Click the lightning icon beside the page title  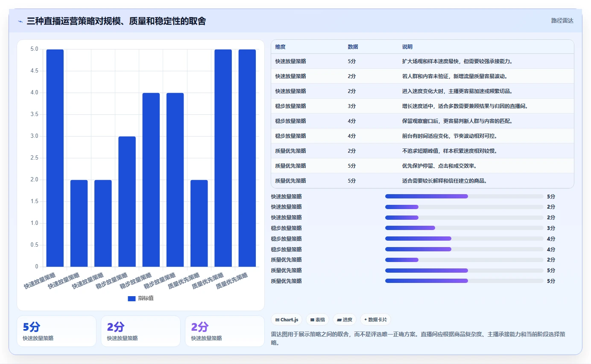click(x=20, y=21)
